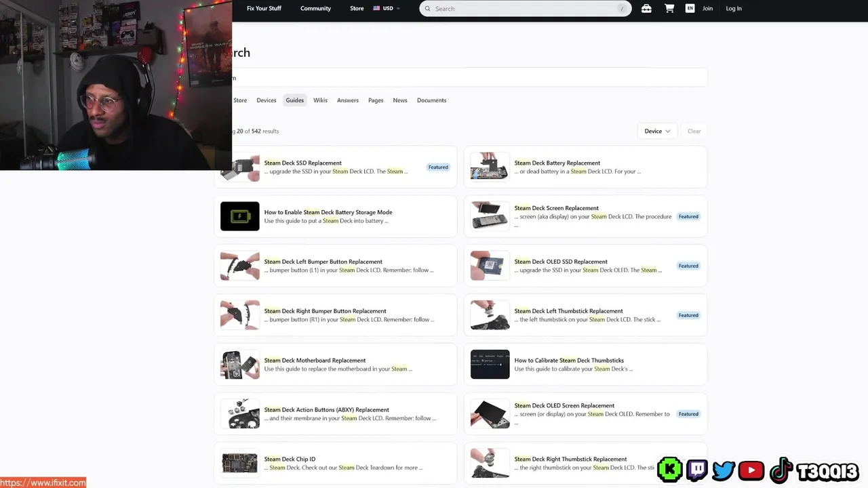
Task: Click Featured badge on OLED Screen Replacement card
Action: pos(688,414)
